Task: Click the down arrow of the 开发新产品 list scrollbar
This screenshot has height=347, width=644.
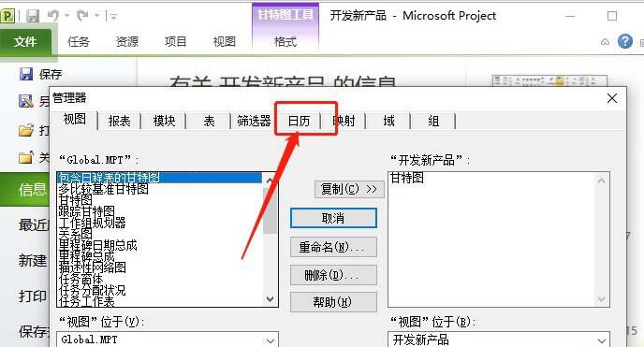Action: pyautogui.click(x=601, y=299)
